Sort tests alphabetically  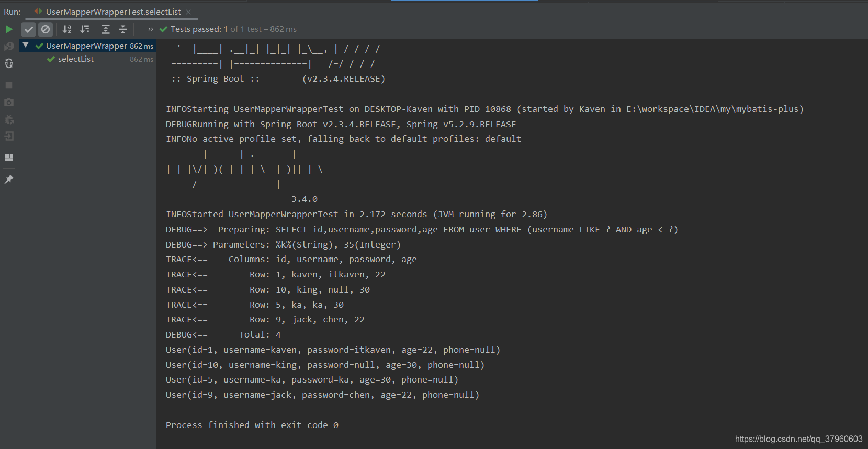(x=67, y=29)
